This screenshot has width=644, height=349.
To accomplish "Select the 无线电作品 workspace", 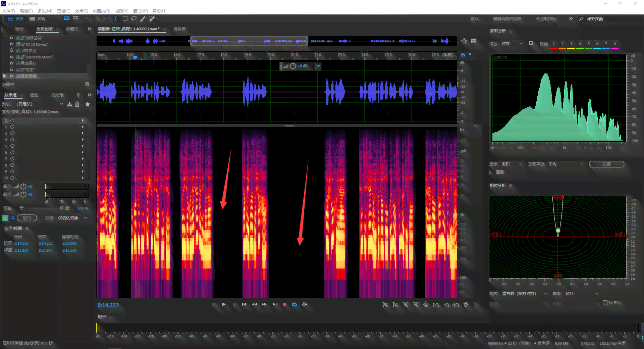I will [x=546, y=19].
